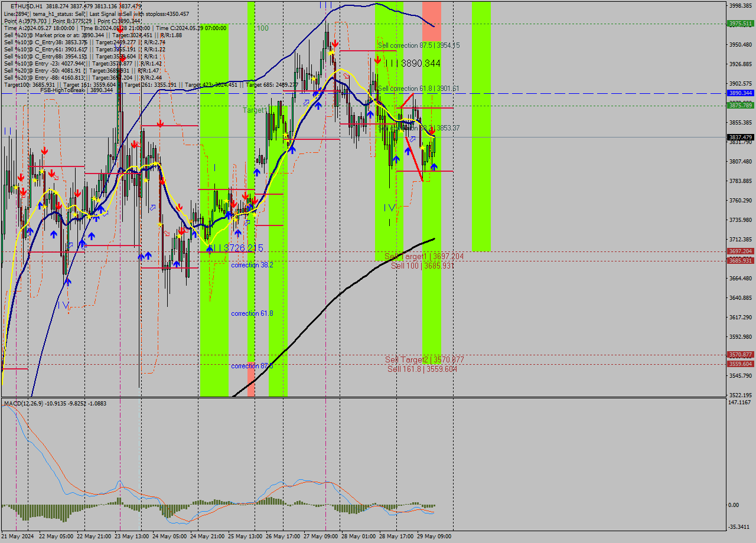Click the red 3559.604 price tag
This screenshot has width=756, height=543.
click(740, 364)
